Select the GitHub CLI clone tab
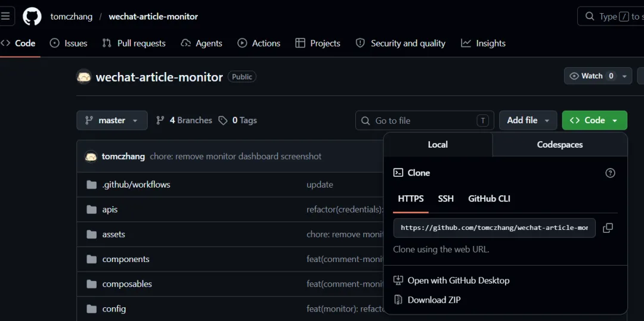The height and width of the screenshot is (321, 644). (x=489, y=199)
